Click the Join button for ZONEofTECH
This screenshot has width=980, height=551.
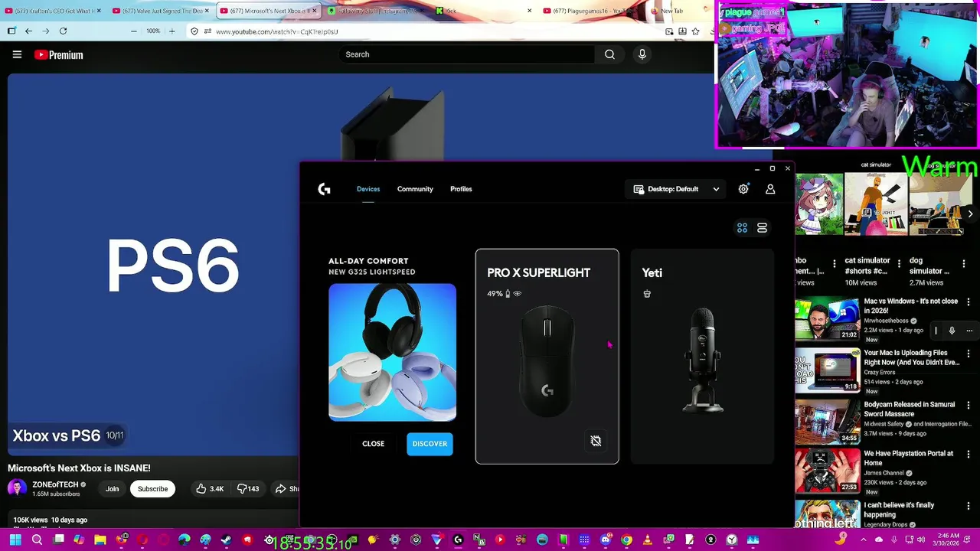coord(112,489)
